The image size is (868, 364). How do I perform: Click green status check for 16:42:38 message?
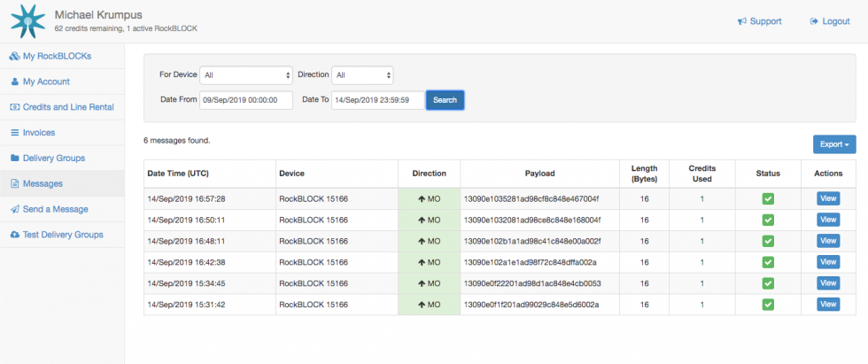(768, 262)
